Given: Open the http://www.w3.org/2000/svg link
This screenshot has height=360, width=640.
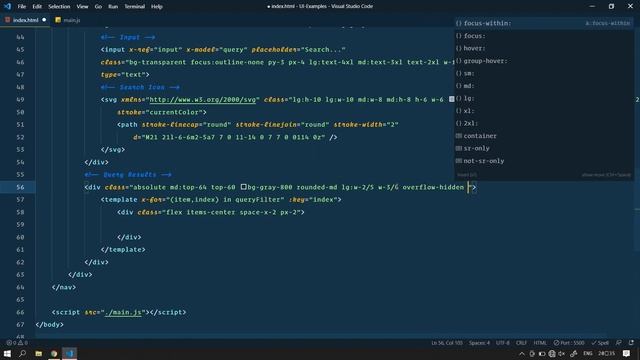Looking at the screenshot, I should [x=202, y=100].
